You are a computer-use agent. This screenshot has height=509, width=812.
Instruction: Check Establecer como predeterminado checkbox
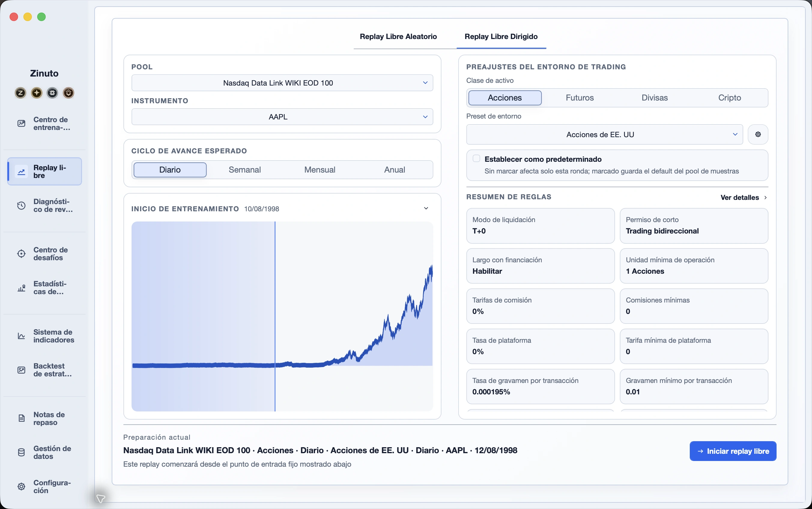(476, 158)
